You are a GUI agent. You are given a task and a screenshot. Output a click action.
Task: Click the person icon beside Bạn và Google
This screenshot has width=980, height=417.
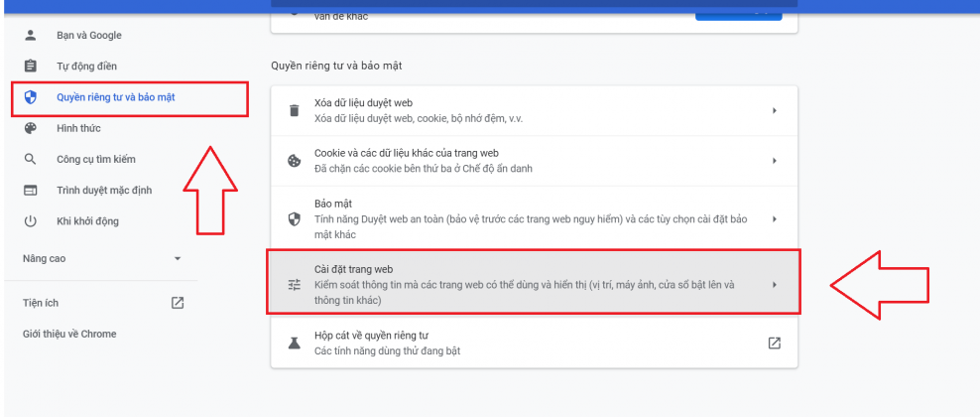30,36
